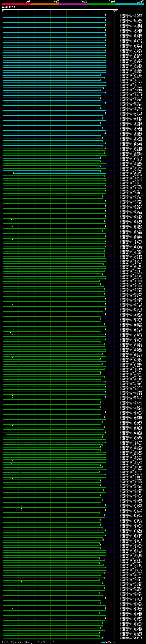Select the last hit UniRef100_Q54XI5
146x644 pixels.
click(131, 638)
